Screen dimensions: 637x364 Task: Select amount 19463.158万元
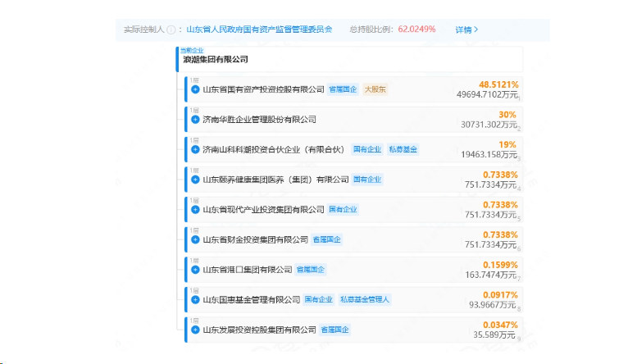pos(489,155)
